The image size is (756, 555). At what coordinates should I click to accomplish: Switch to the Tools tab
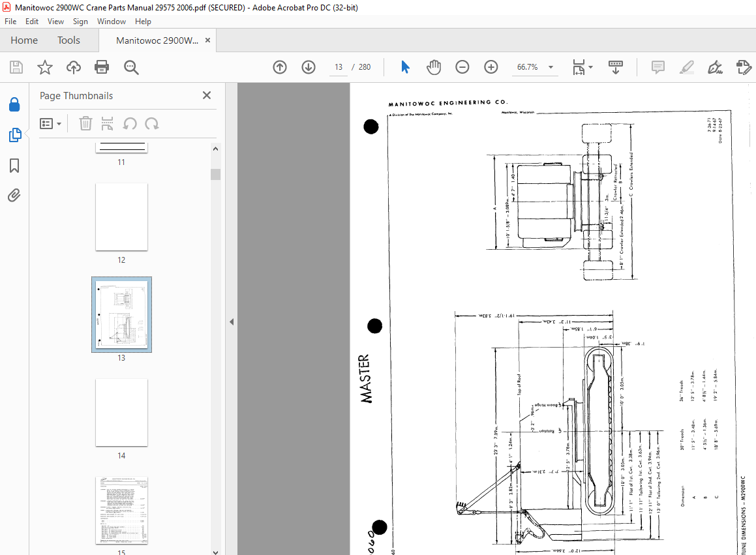(68, 40)
